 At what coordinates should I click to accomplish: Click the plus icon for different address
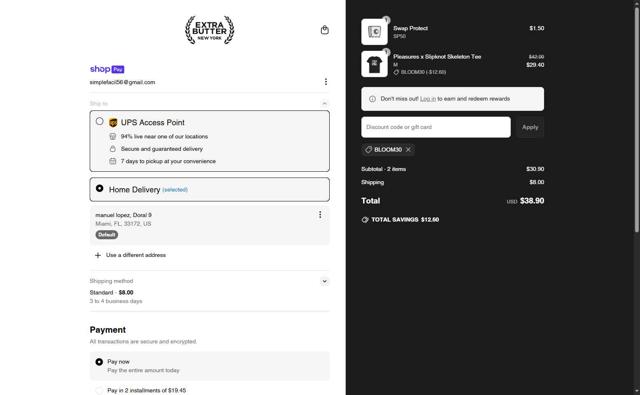[x=98, y=255]
